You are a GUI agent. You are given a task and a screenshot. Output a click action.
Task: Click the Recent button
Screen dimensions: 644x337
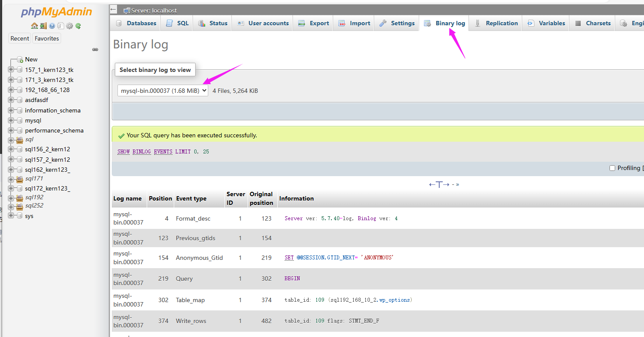click(20, 38)
